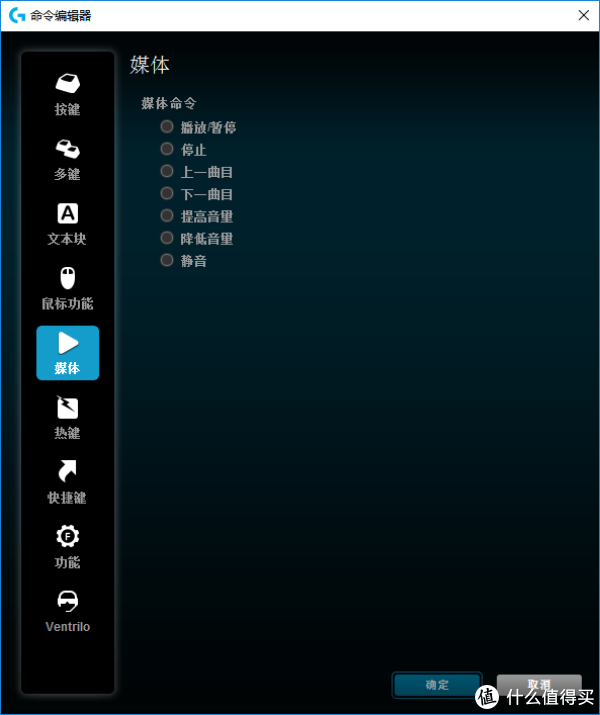Click the Logitech G logo in title bar

pos(17,15)
